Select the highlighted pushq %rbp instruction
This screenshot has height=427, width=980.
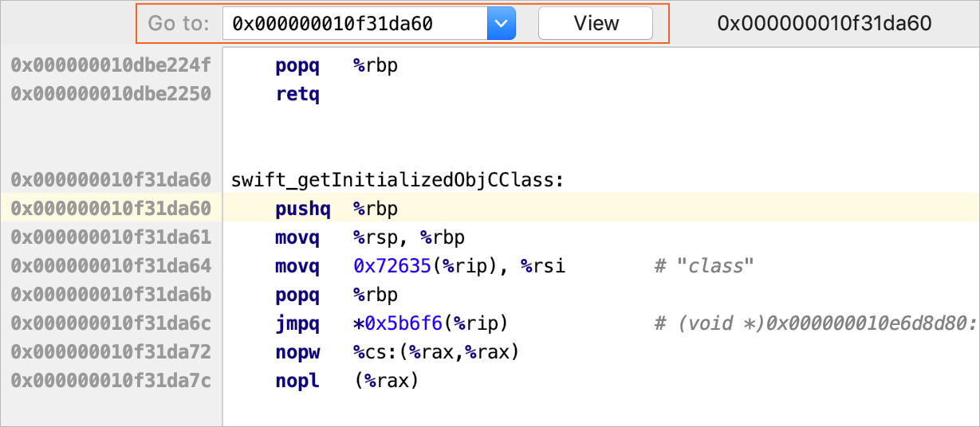click(336, 209)
